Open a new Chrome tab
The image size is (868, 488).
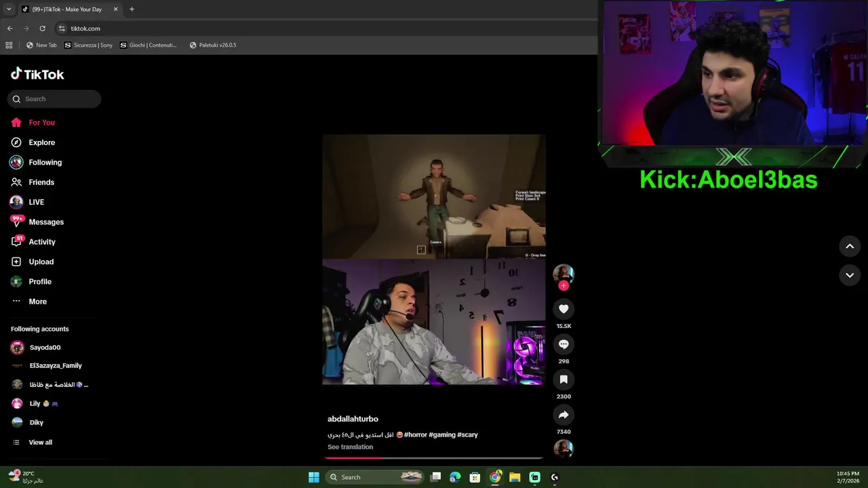[x=132, y=9]
